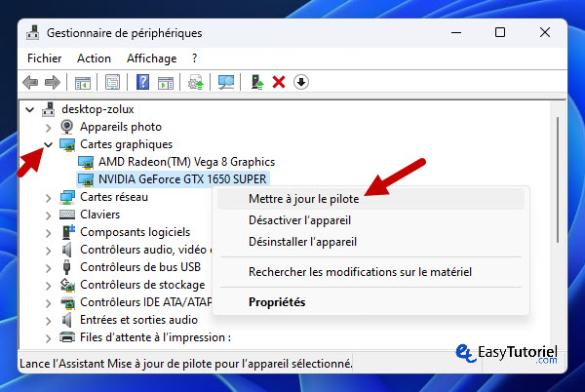The image size is (585, 392).
Task: Click the Appareils photo webcam icon
Action: click(66, 127)
